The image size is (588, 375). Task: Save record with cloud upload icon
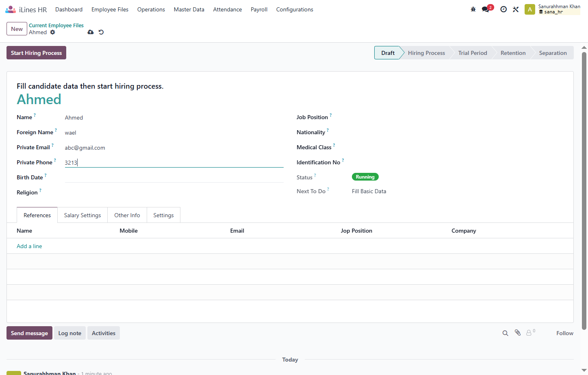coord(91,32)
